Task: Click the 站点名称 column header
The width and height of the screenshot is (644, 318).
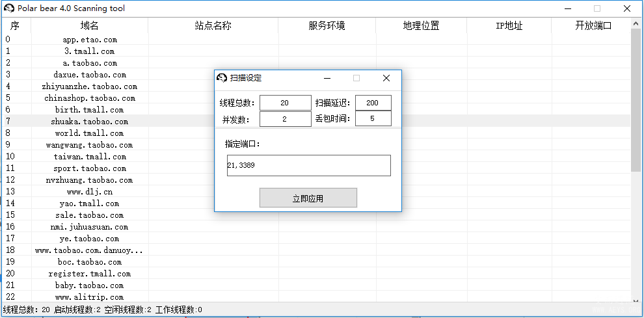Action: [213, 26]
